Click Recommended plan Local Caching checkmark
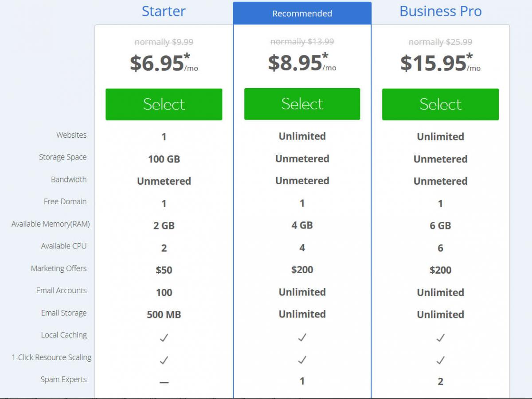The image size is (532, 399). (302, 337)
